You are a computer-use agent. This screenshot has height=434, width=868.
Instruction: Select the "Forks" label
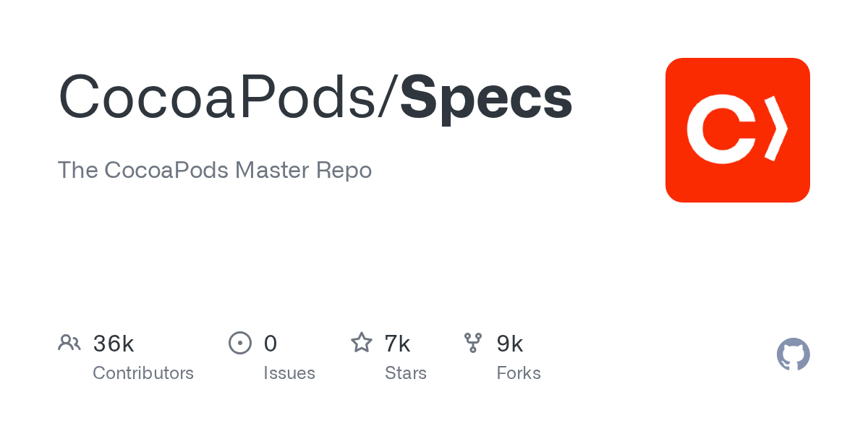(x=519, y=373)
